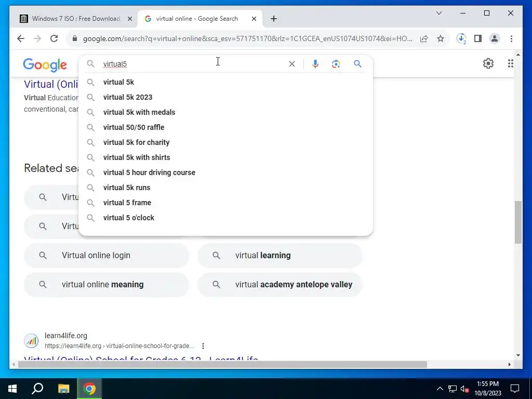The width and height of the screenshot is (532, 399).
Task: Pick 'virtual 5k for charity' suggestion
Action: click(225, 142)
